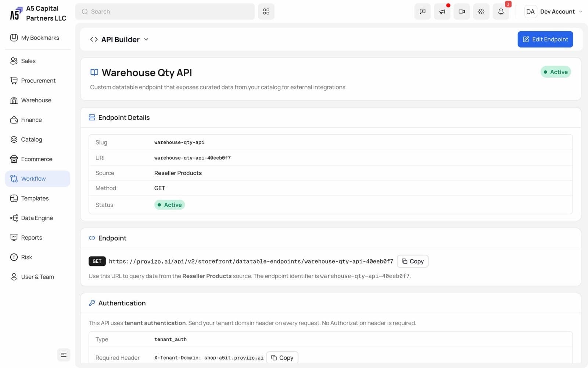
Task: Click the book icon beside Warehouse Qty API
Action: (x=94, y=72)
